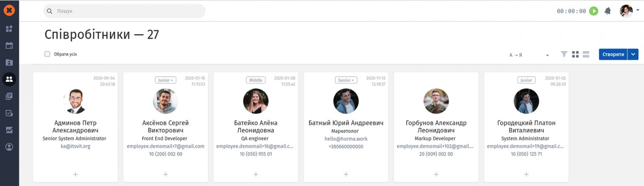
Task: Click the Hurma logo icon in sidebar
Action: click(9, 10)
